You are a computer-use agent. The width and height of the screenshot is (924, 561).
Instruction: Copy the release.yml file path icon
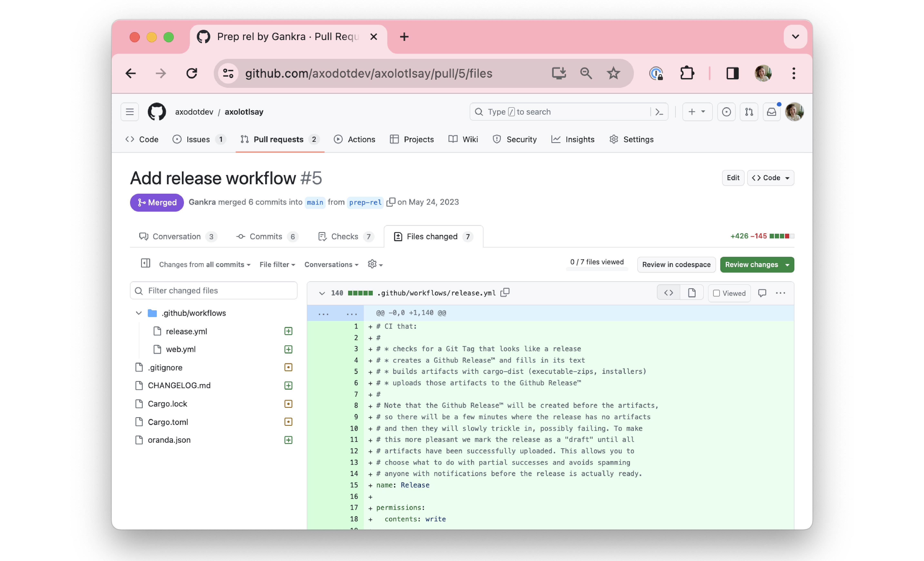tap(505, 293)
